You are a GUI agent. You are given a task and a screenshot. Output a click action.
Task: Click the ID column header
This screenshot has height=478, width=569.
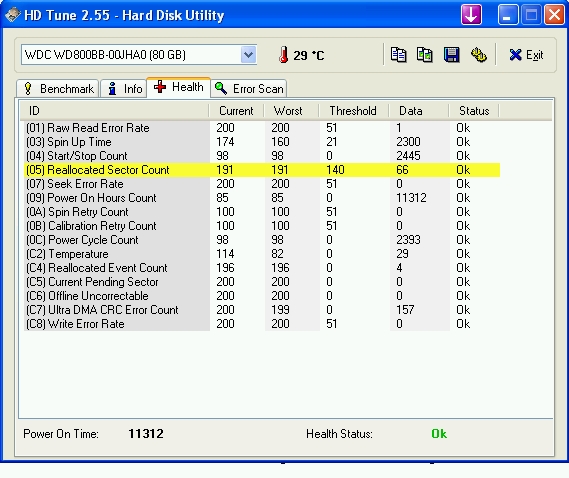pos(114,111)
